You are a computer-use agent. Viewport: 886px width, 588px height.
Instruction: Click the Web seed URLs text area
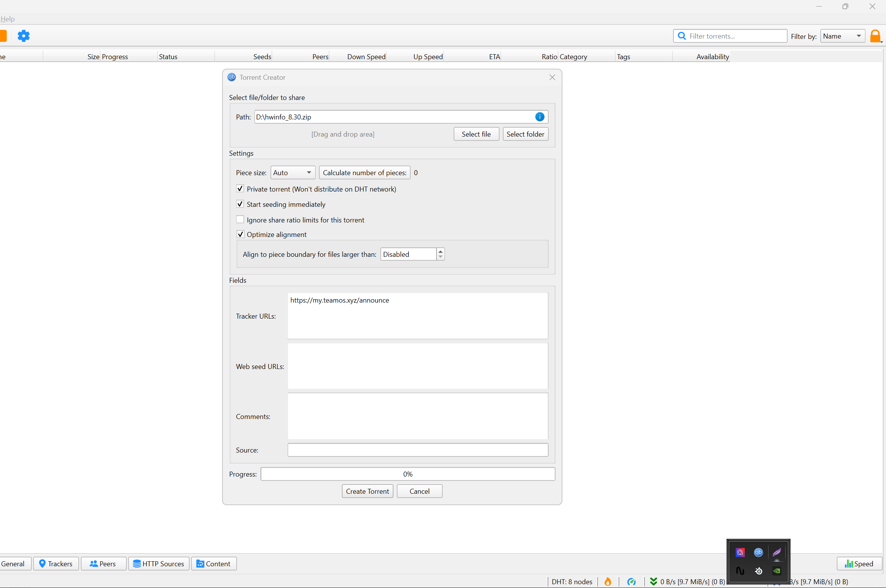[x=418, y=366]
